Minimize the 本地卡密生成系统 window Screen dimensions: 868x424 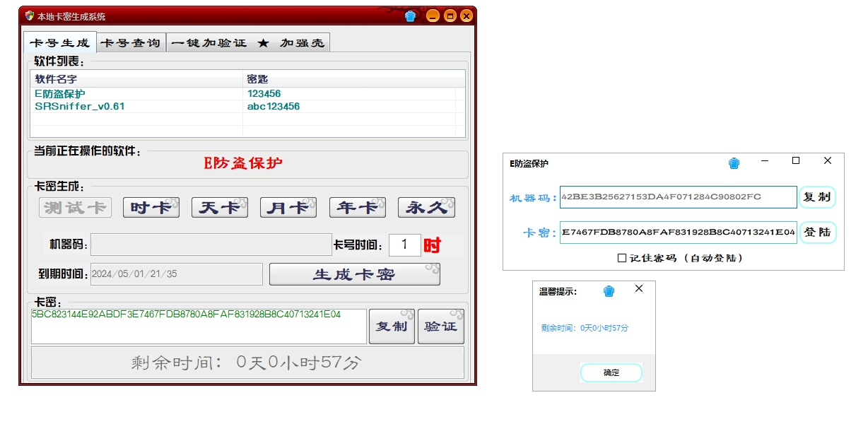433,16
